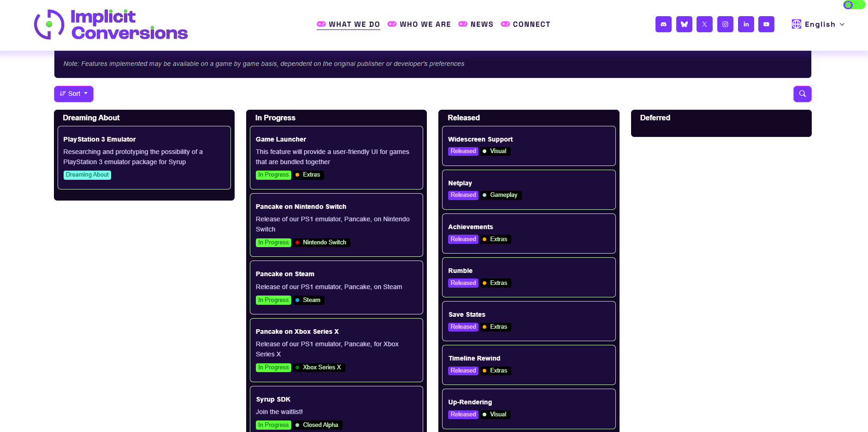Click the magnifier search button
Screen dimensions: 868x432
(802, 94)
